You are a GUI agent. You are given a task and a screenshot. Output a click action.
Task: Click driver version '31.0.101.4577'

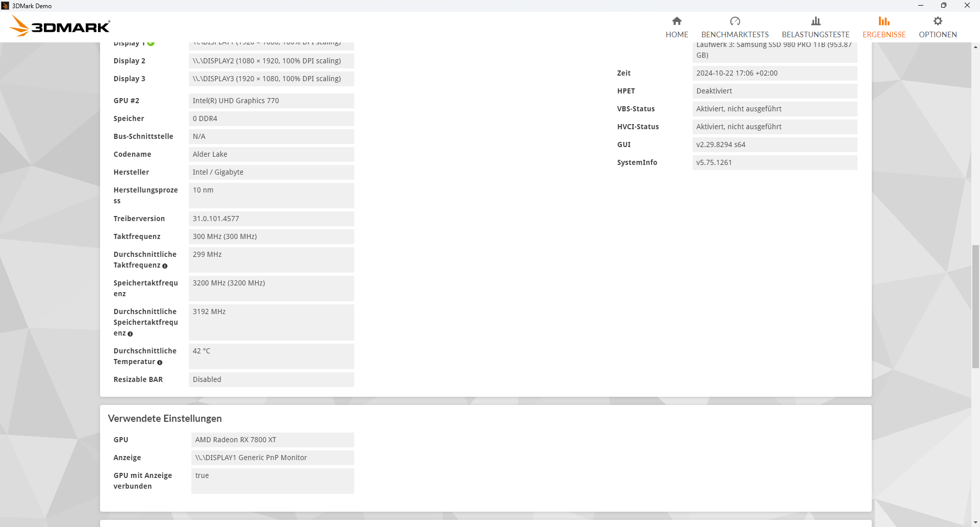[272, 219]
